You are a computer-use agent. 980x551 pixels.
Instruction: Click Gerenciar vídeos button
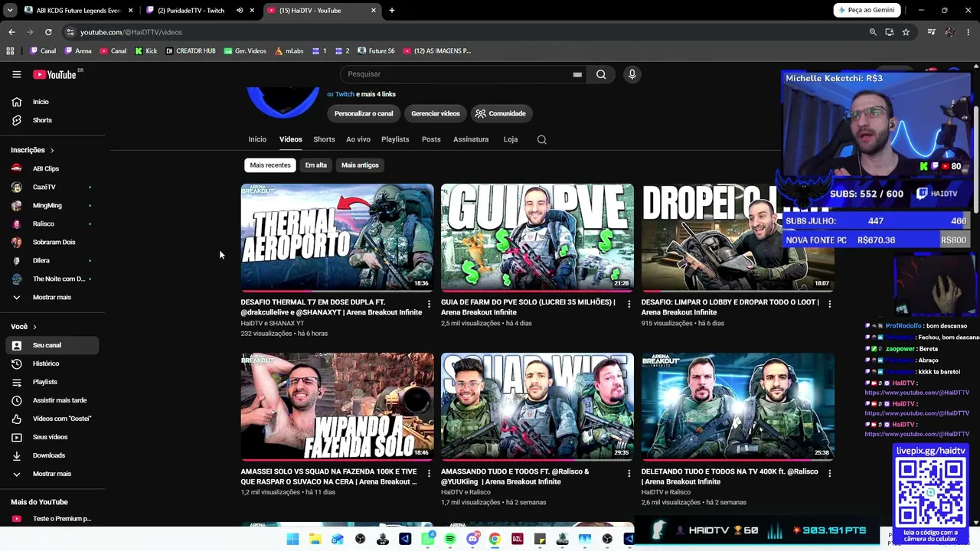click(x=435, y=113)
